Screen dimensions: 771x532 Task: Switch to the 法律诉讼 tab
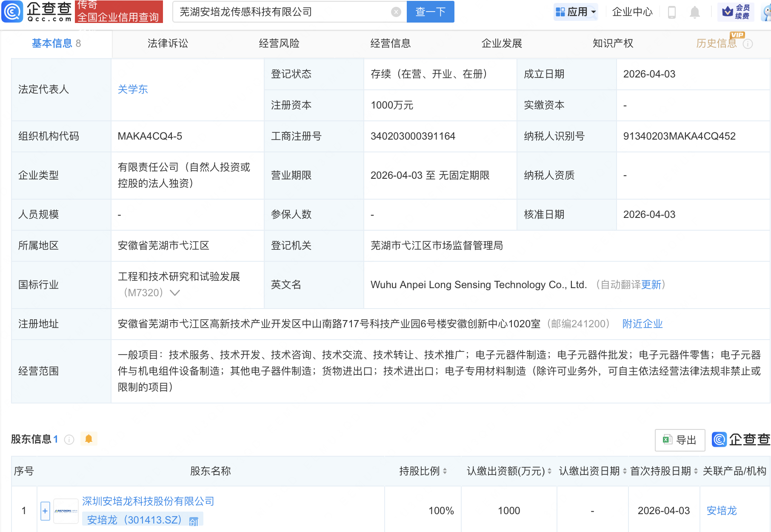click(168, 43)
